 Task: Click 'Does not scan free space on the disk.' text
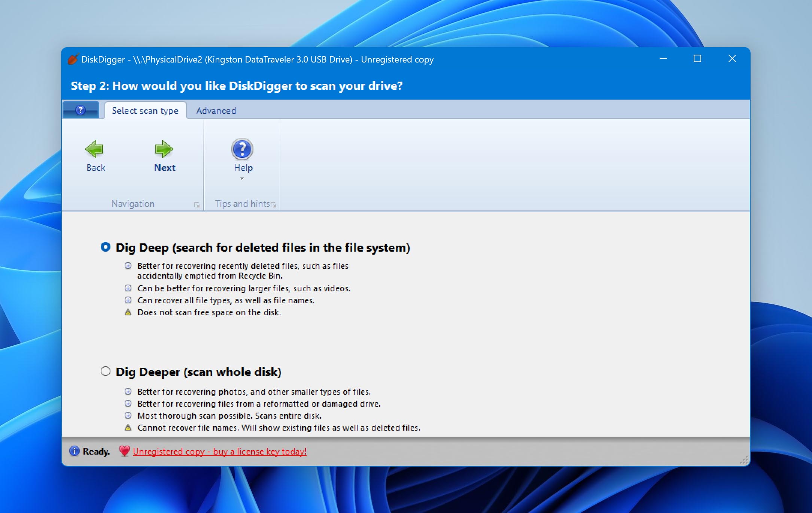209,312
